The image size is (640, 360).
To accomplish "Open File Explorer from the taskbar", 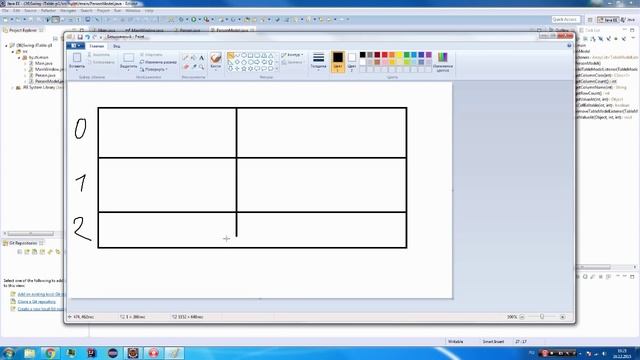I will click(x=29, y=353).
